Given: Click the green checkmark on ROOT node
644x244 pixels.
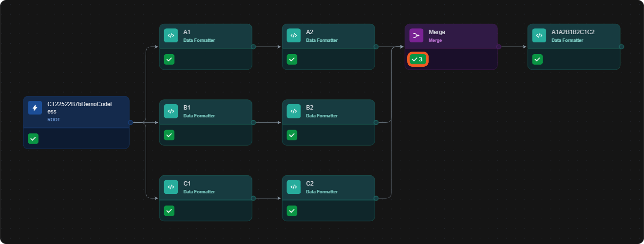Looking at the screenshot, I should [x=33, y=139].
